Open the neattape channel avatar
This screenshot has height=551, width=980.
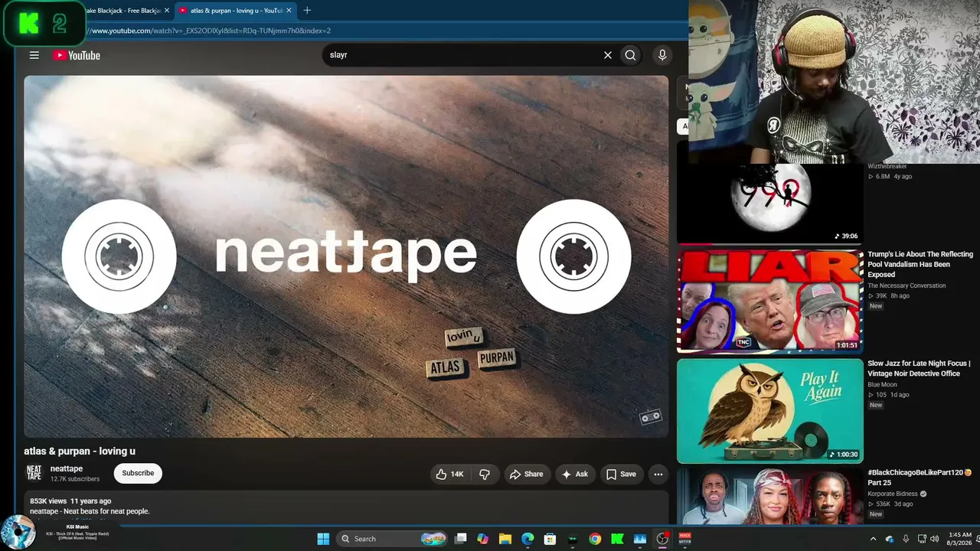coord(34,474)
